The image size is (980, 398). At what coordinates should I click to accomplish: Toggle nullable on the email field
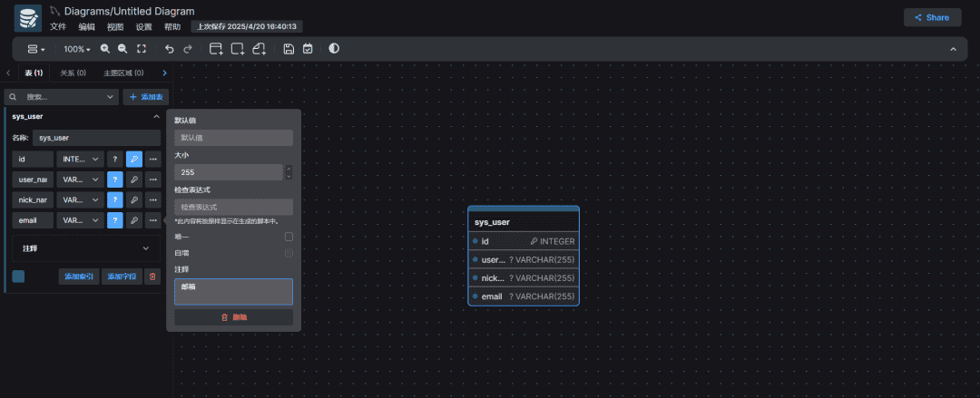(x=114, y=219)
